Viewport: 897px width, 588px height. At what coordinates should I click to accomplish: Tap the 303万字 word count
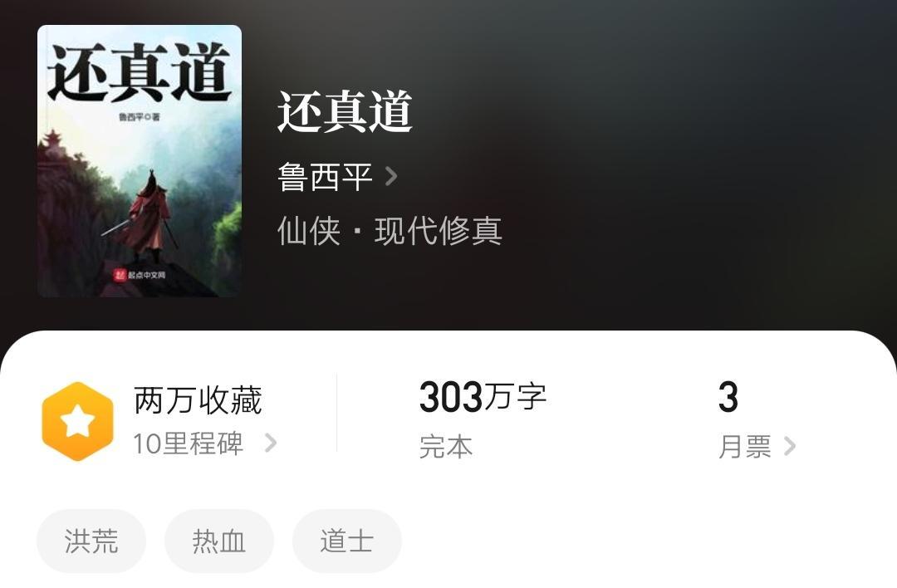483,396
